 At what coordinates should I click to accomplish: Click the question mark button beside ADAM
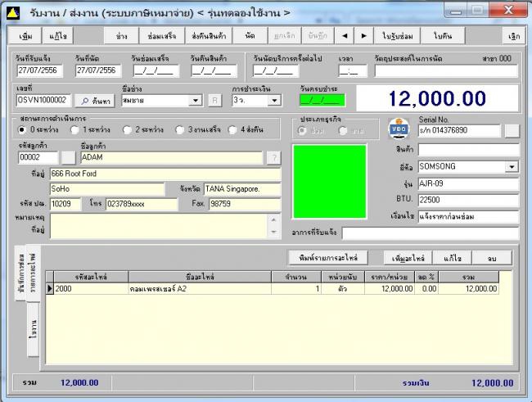tap(274, 157)
